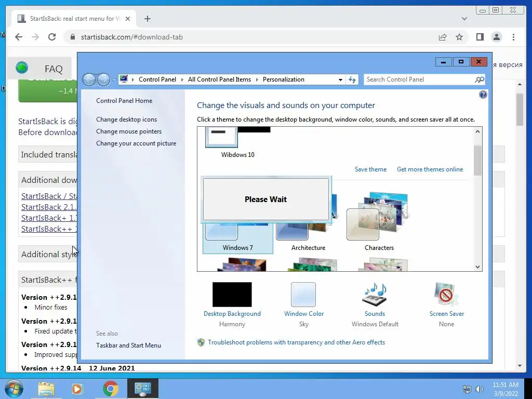This screenshot has height=399, width=532.
Task: Click theme list scroll down arrow
Action: [478, 267]
